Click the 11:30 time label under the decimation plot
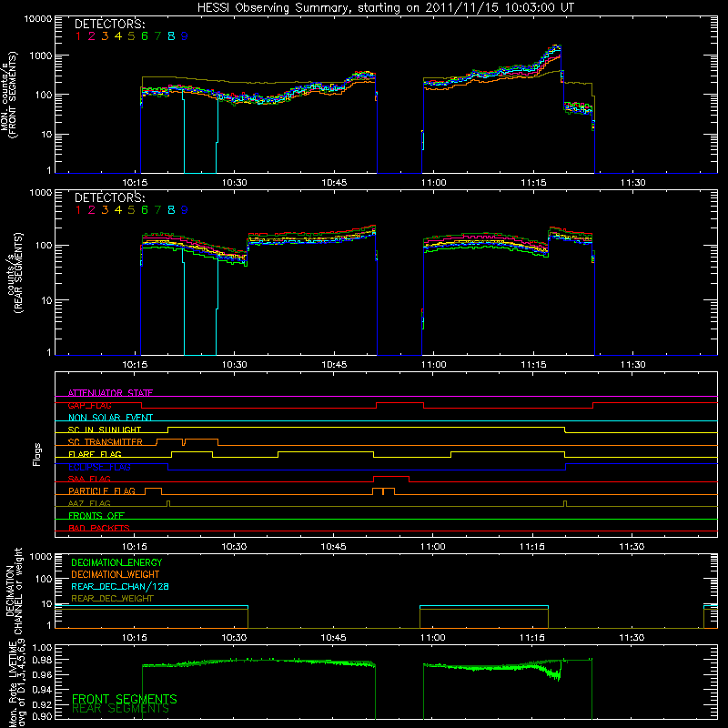This screenshot has width=728, height=728. tap(632, 638)
